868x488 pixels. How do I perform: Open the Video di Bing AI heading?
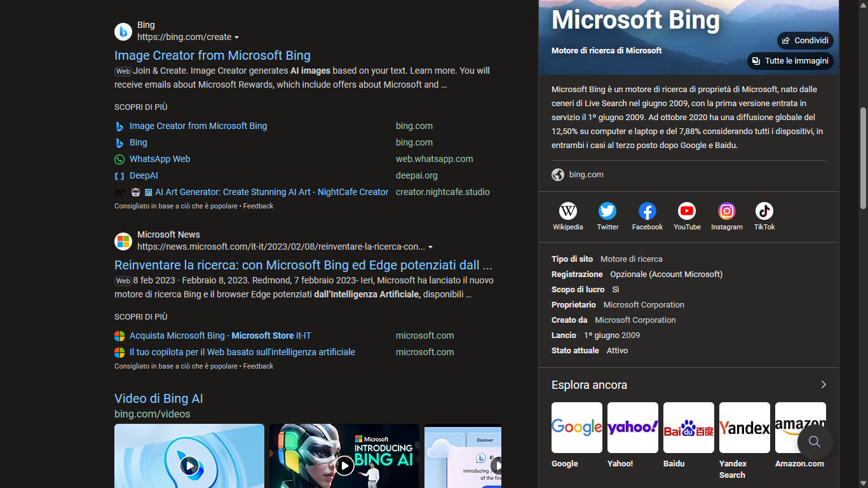[x=159, y=398]
